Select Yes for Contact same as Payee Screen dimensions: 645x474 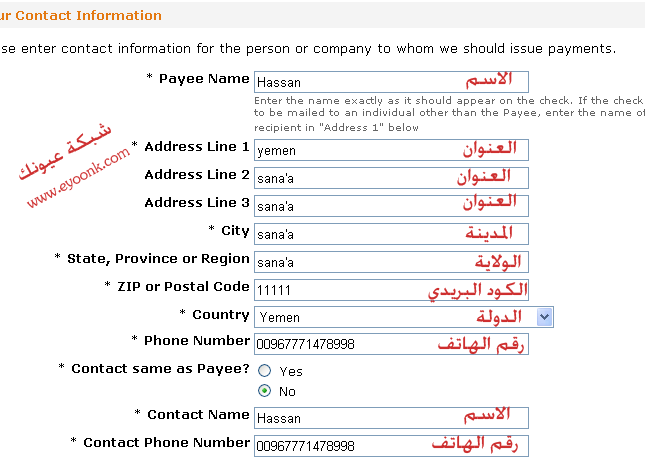(x=264, y=371)
